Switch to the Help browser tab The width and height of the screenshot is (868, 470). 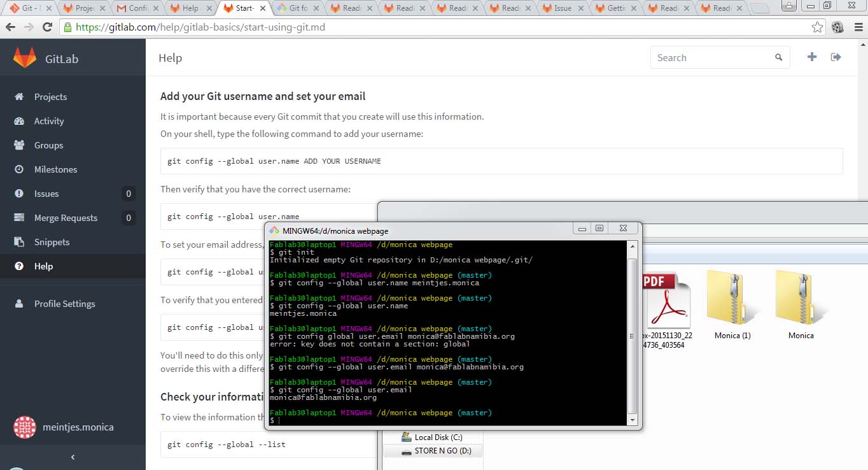click(190, 8)
